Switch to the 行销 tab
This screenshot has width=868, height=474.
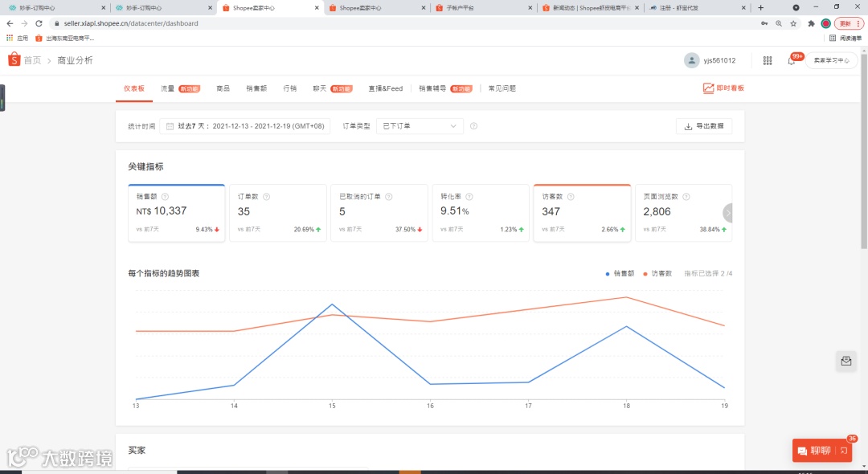pyautogui.click(x=289, y=88)
